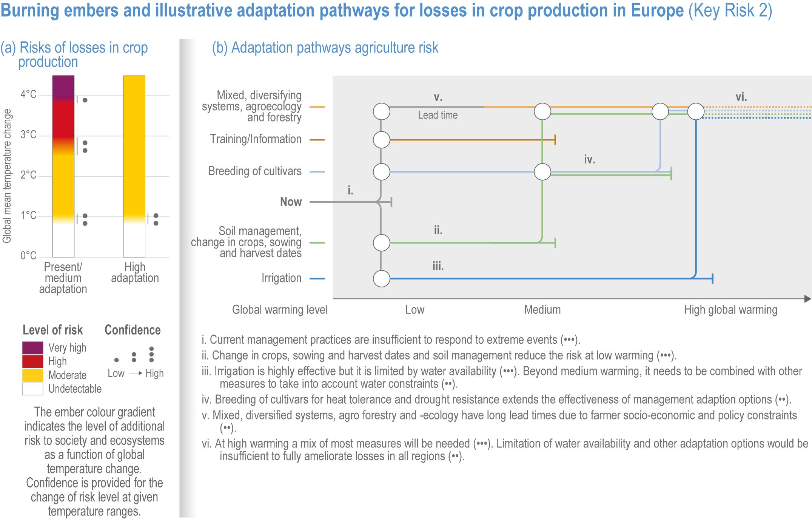Image resolution: width=812 pixels, height=520 pixels.
Task: Click the Undetectable white legend swatch
Action: coord(32,389)
